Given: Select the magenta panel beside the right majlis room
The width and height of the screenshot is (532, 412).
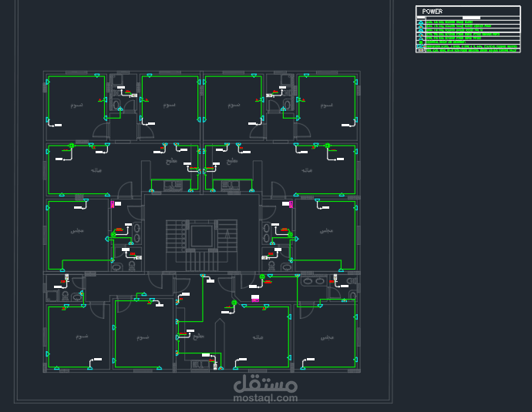Looking at the screenshot, I should pos(291,204).
